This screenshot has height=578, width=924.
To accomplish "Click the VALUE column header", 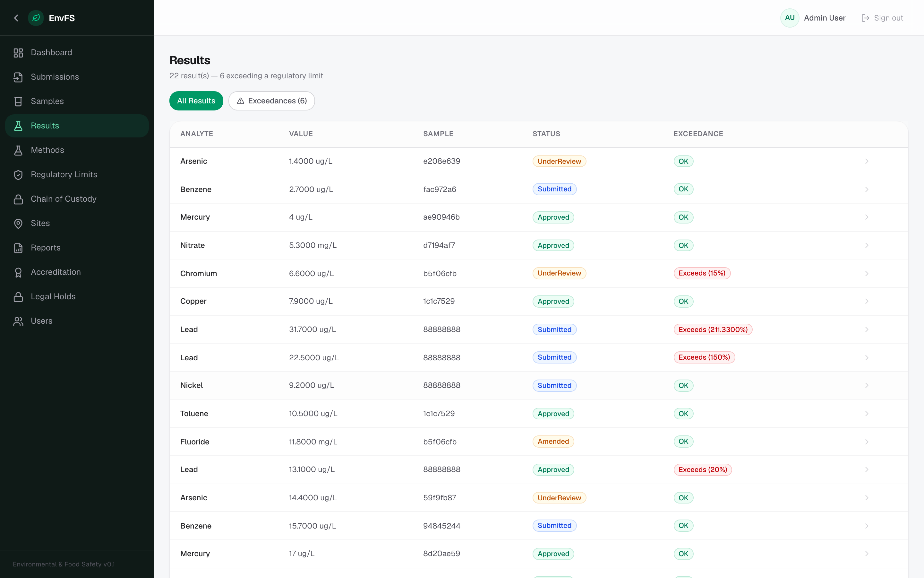I will 301,134.
